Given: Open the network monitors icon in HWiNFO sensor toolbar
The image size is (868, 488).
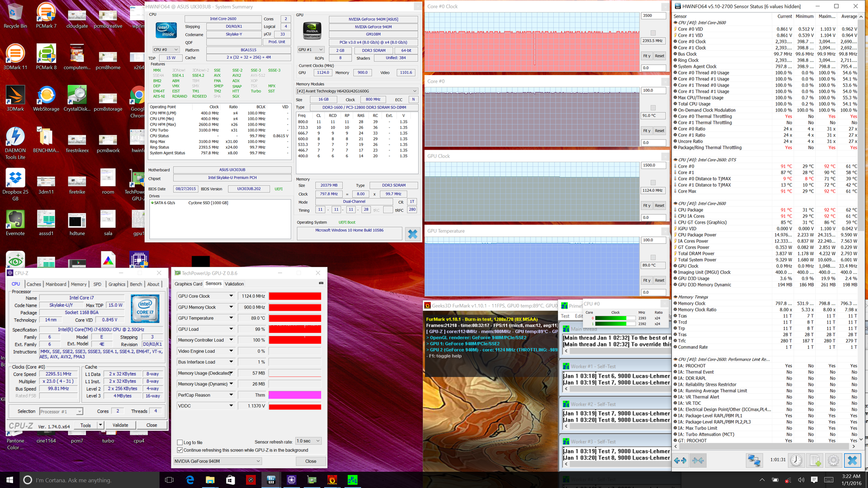Looking at the screenshot, I should [x=754, y=460].
